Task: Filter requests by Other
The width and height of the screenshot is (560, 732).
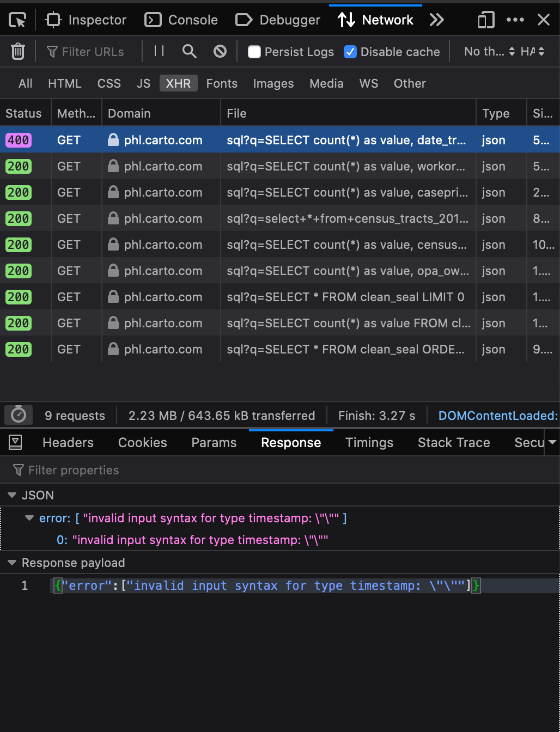Action: tap(410, 83)
